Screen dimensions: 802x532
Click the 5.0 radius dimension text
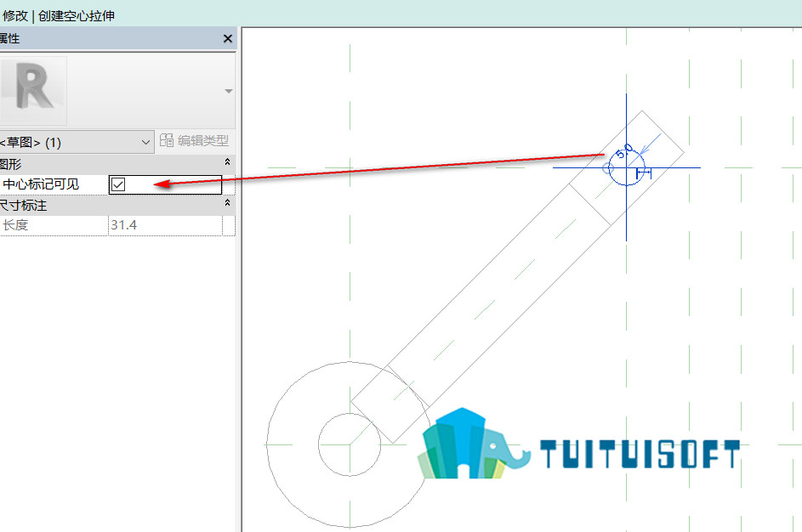tap(624, 152)
